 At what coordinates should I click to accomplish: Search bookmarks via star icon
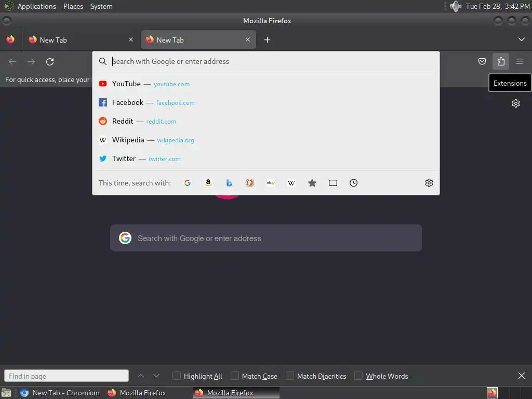click(312, 183)
